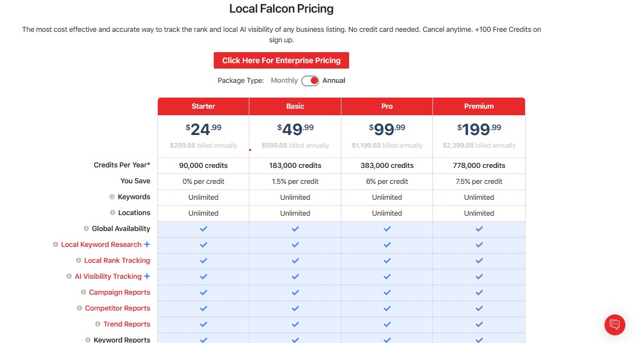This screenshot has height=343, width=644.
Task: Click the info icon beside Competitor Reports
Action: [79, 308]
